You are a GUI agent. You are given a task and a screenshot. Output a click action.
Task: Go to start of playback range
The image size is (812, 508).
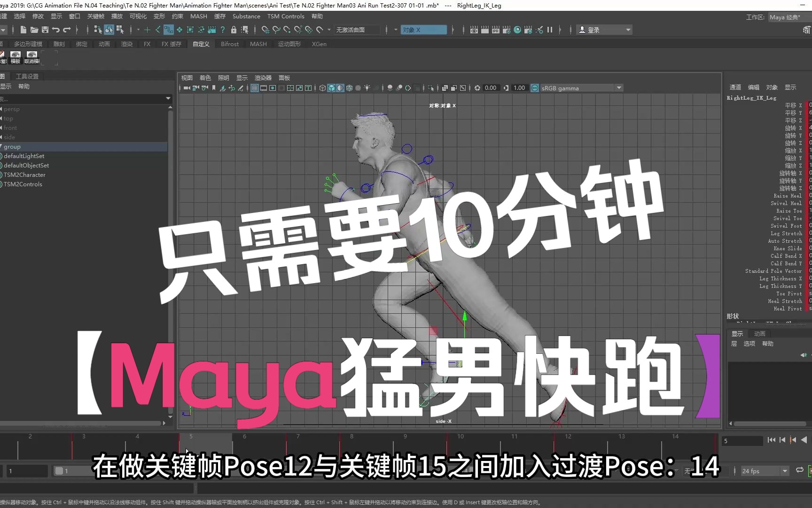(772, 440)
